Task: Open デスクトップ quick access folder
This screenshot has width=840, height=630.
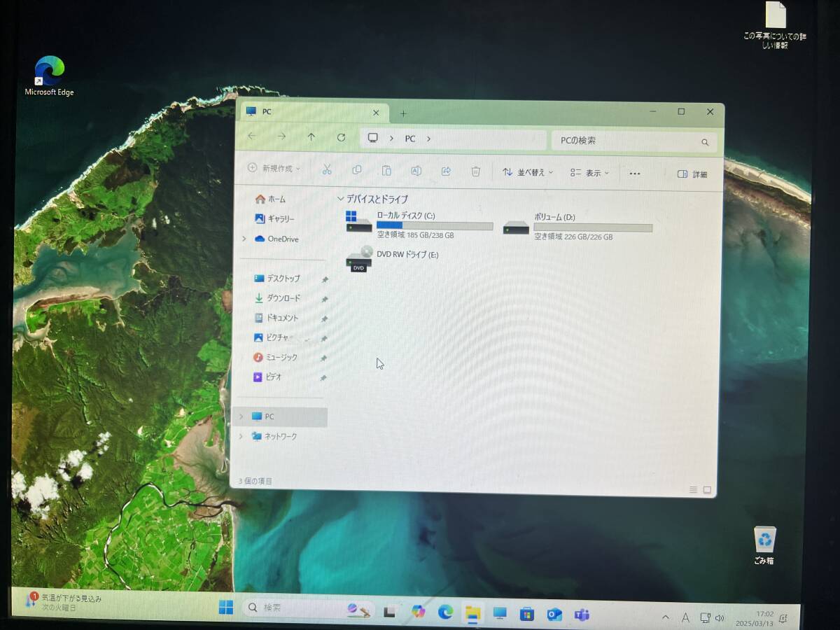Action: [x=277, y=279]
